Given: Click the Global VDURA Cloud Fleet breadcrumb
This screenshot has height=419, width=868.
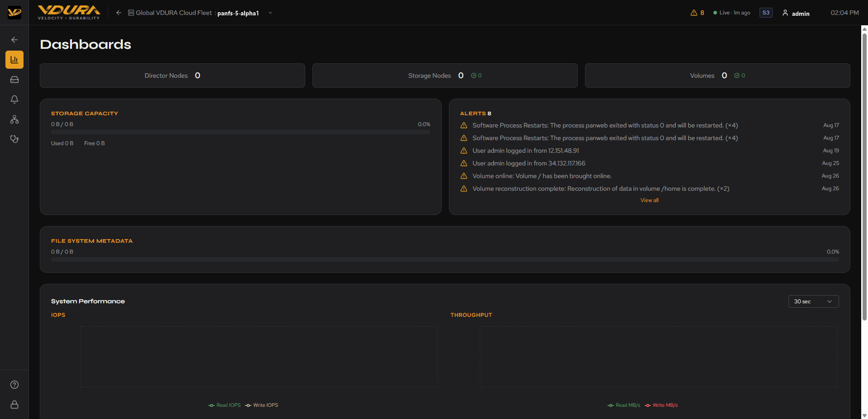Looking at the screenshot, I should 170,13.
